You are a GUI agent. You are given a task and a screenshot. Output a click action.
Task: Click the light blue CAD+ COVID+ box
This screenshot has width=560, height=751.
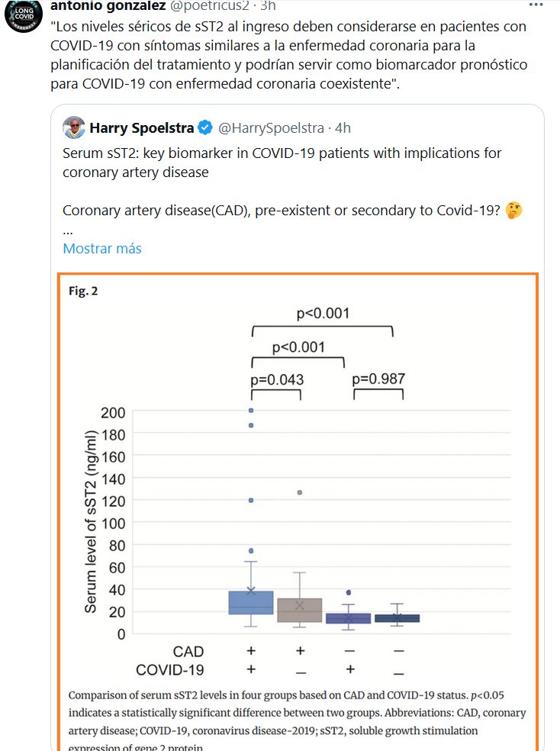251,602
